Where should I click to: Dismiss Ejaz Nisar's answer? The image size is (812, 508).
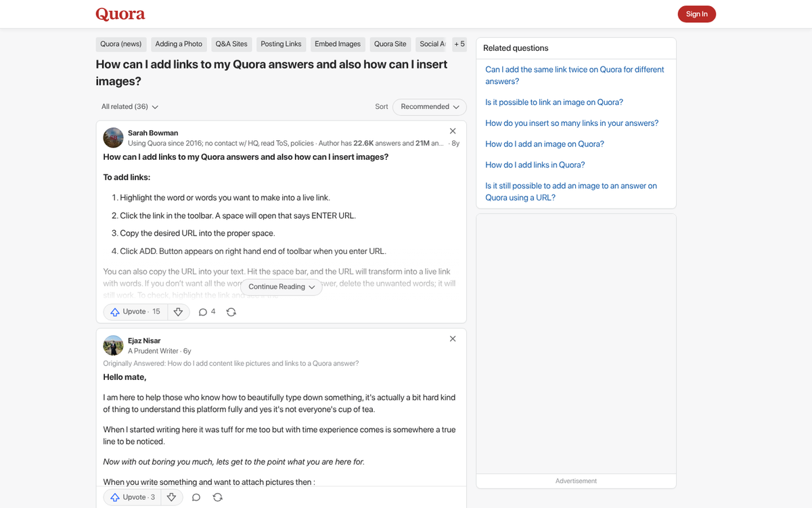coord(452,338)
